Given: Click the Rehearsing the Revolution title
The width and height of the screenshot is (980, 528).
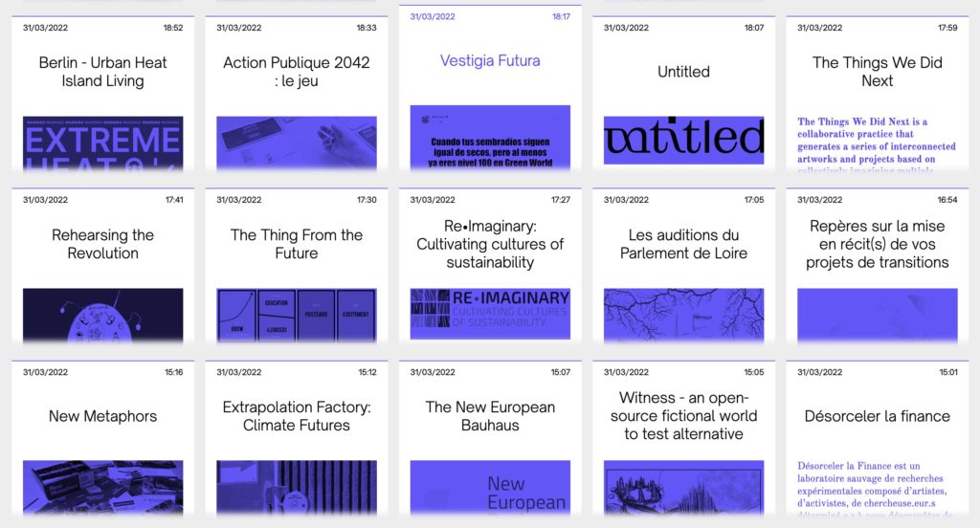Looking at the screenshot, I should [103, 244].
